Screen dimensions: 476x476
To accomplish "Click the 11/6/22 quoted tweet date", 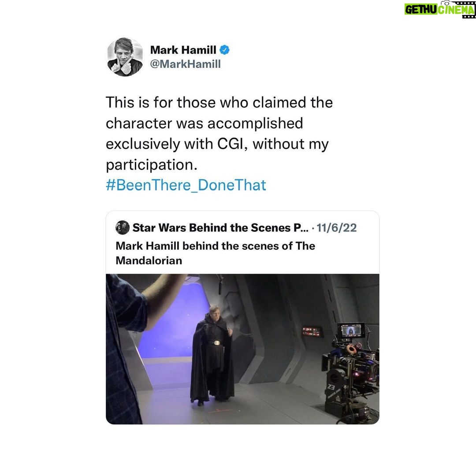I will tap(337, 228).
